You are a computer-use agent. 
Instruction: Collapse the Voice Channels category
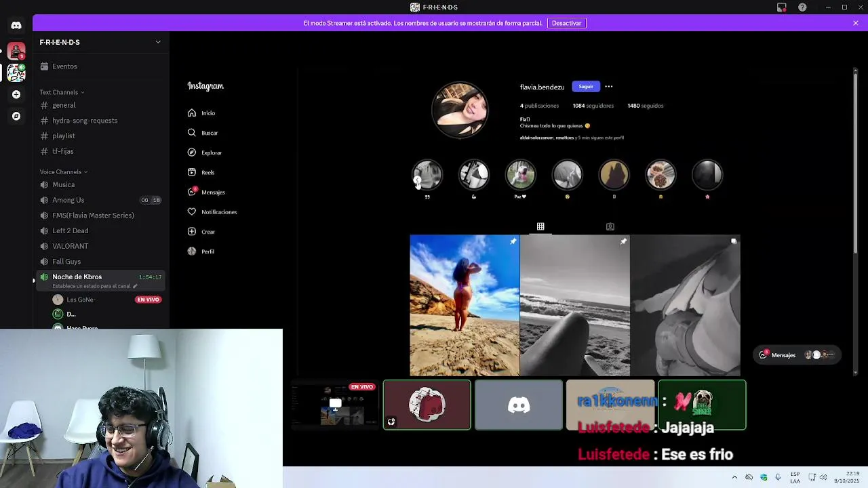point(64,172)
